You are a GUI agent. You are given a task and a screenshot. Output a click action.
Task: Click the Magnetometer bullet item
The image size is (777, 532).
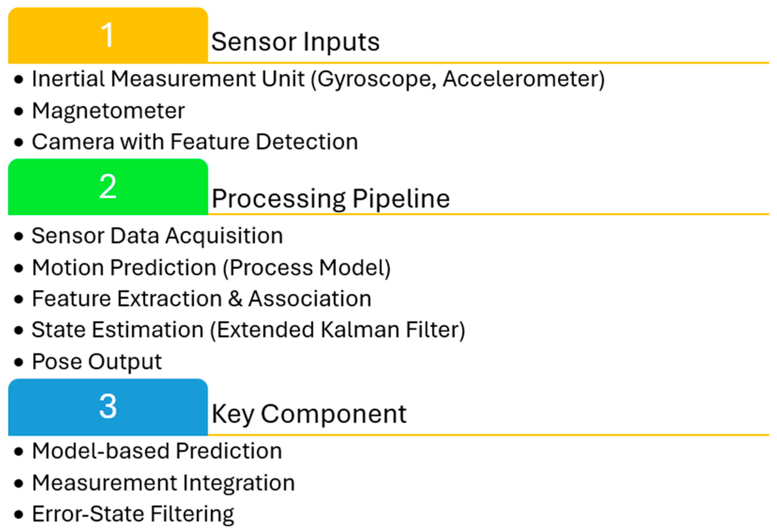pyautogui.click(x=108, y=111)
